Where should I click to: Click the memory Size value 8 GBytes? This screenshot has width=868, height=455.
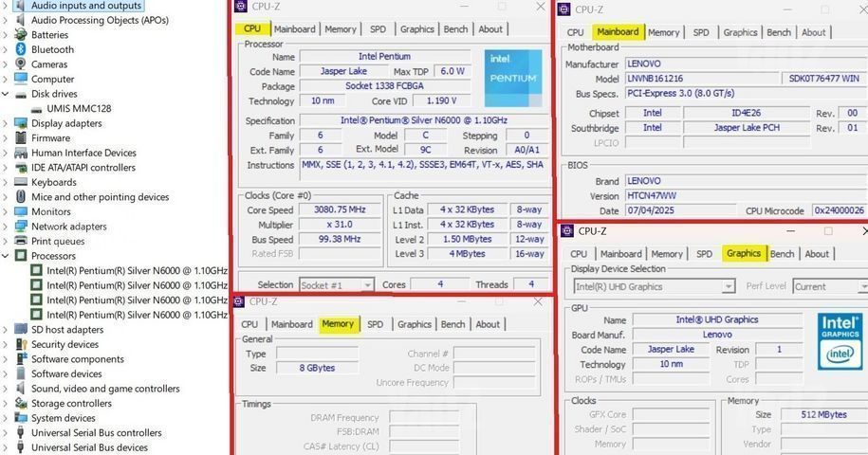tap(317, 368)
